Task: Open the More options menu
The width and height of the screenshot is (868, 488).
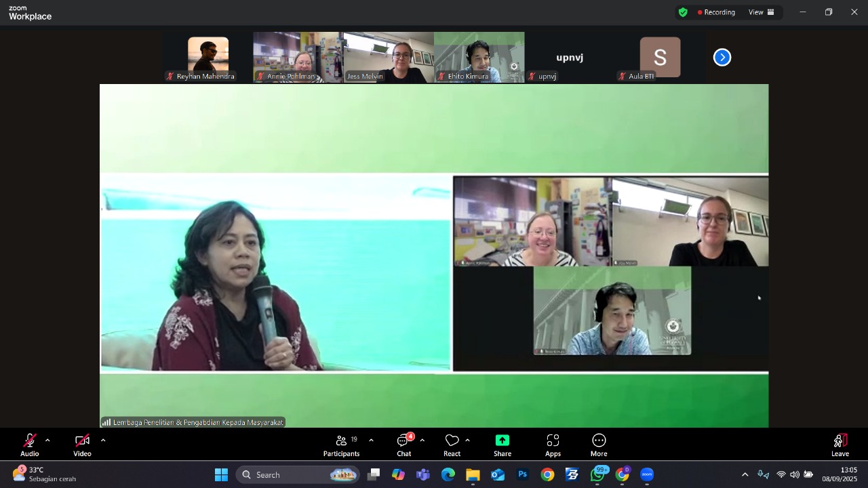Action: click(599, 445)
